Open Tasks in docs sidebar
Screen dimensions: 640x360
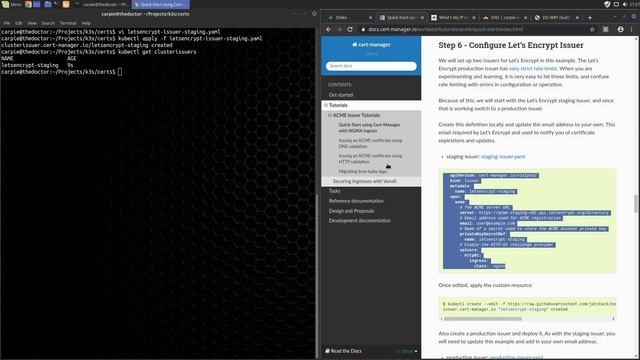pos(334,191)
